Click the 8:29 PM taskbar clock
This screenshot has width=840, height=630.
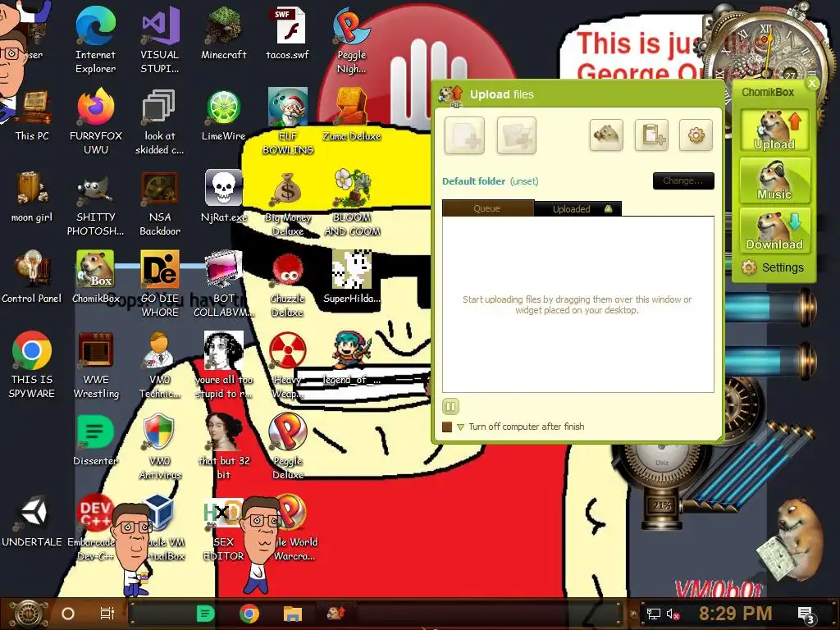[x=735, y=614]
